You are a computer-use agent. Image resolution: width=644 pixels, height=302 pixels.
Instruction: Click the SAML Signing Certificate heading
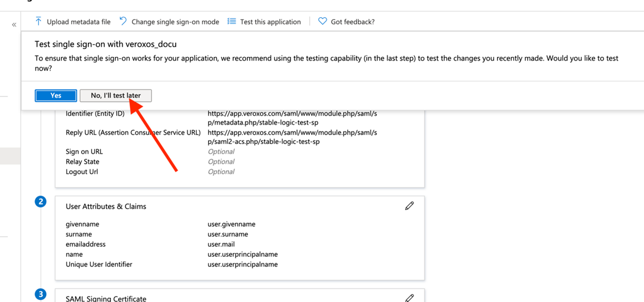[106, 299]
